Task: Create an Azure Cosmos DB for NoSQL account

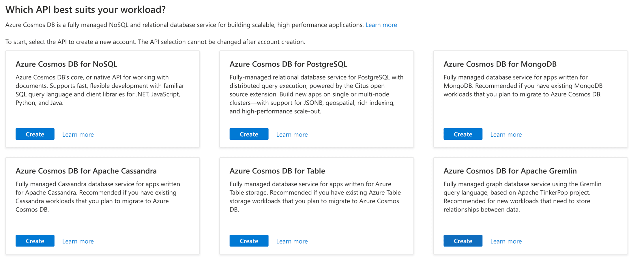Action: pyautogui.click(x=35, y=134)
